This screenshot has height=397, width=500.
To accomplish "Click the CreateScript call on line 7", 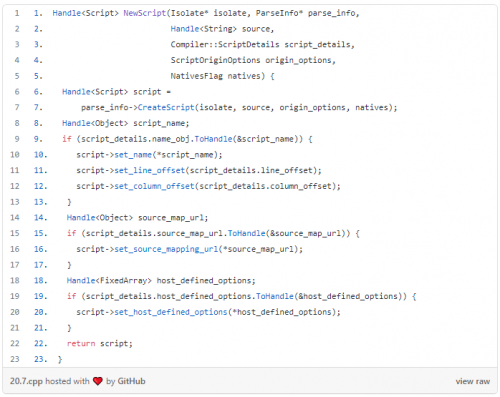I will [166, 108].
